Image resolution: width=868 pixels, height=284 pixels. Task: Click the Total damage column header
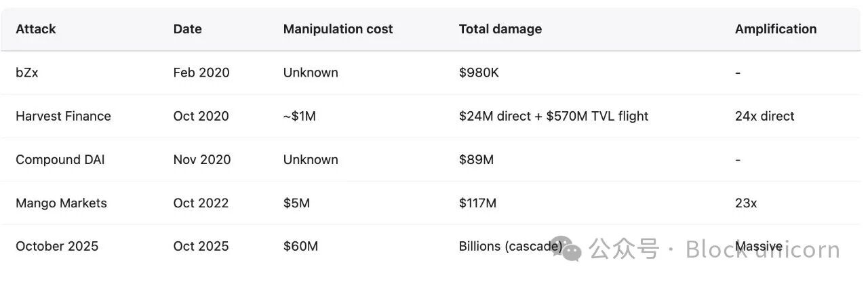coord(500,29)
